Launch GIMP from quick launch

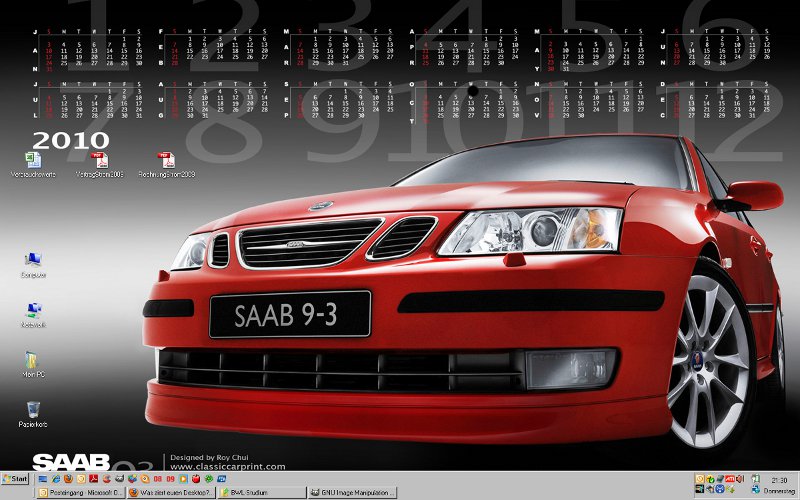(119, 479)
